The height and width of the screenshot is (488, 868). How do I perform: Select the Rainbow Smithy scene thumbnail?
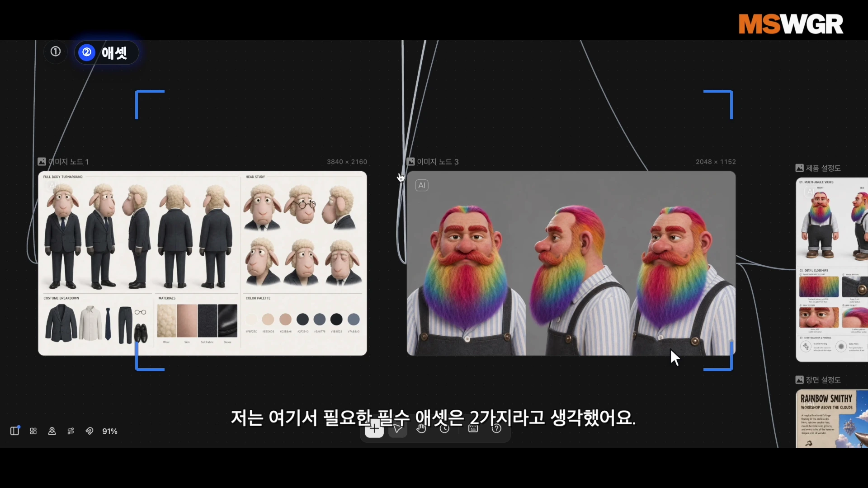point(832,419)
